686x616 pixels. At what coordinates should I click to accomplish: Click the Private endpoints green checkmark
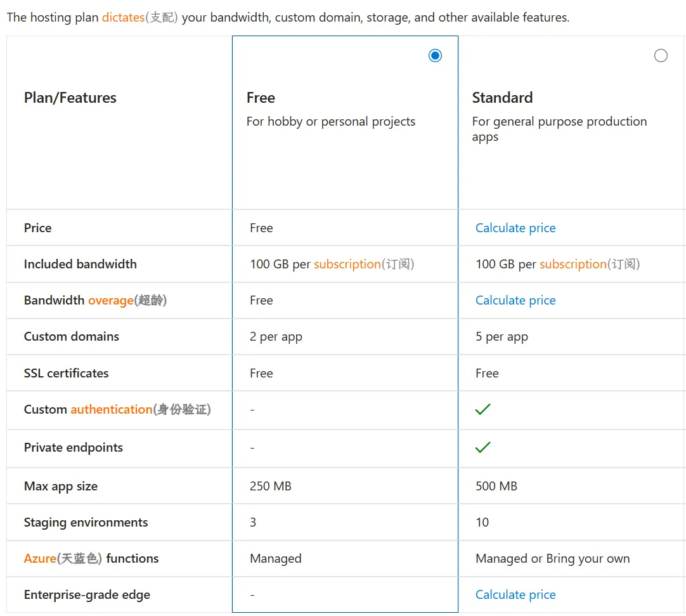point(482,448)
